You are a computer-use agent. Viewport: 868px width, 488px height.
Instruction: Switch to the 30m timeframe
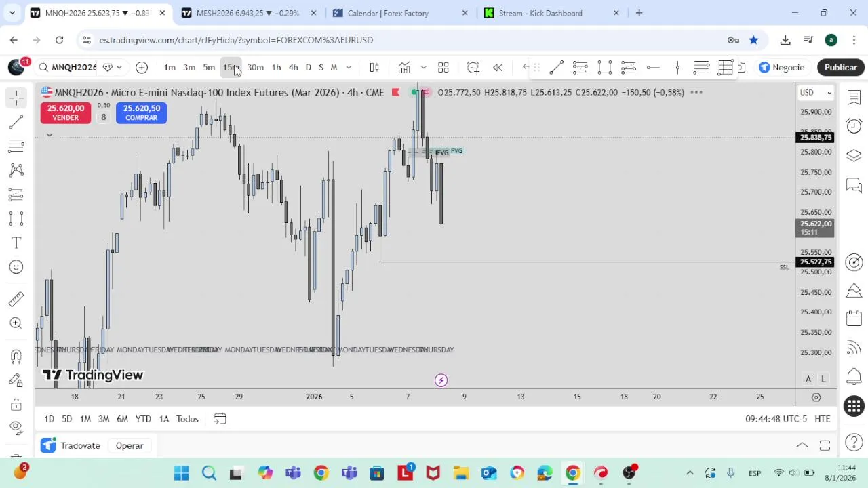255,67
